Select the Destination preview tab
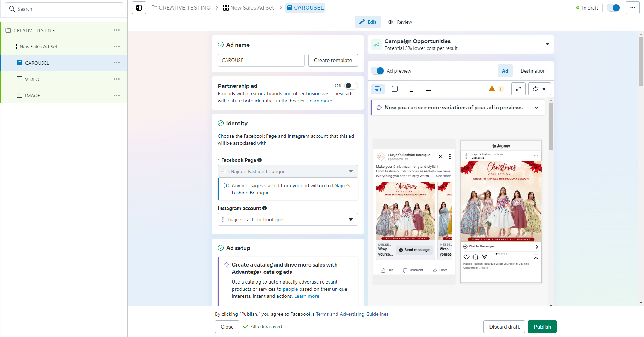The image size is (644, 337). point(533,71)
